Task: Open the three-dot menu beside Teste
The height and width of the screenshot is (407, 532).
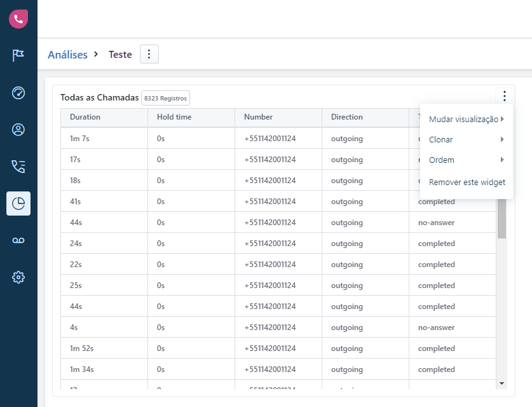Action: [x=149, y=54]
